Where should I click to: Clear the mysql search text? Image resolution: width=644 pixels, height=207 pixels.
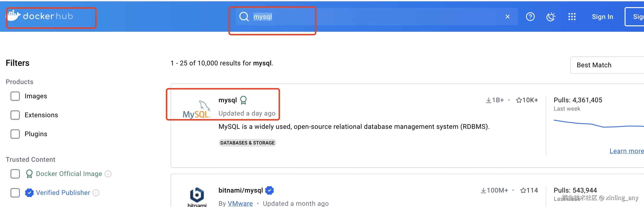[x=507, y=17]
